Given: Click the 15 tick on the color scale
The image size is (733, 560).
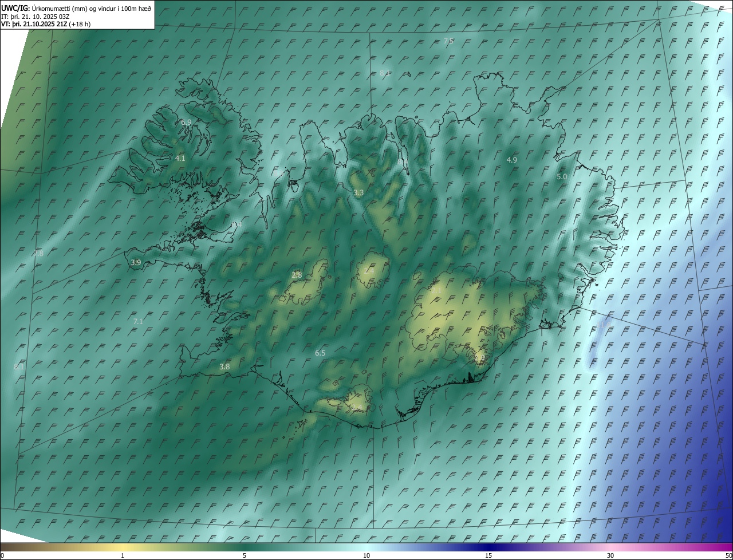Looking at the screenshot, I should (488, 556).
